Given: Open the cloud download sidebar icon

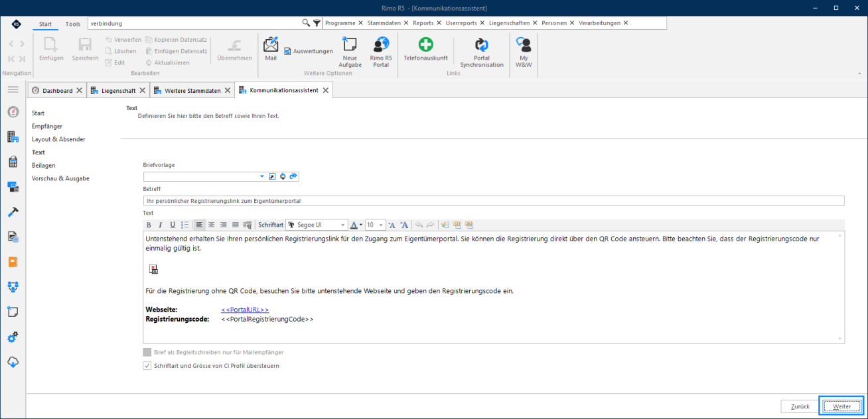Looking at the screenshot, I should (13, 362).
